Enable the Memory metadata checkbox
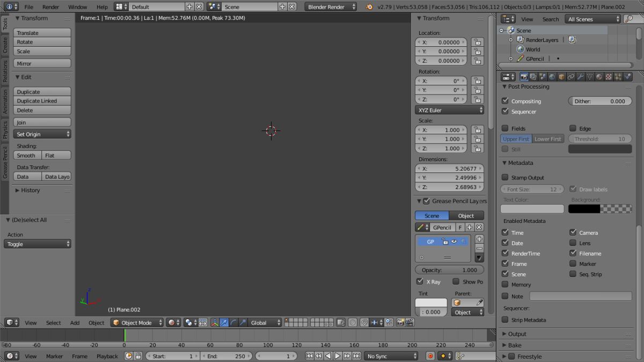This screenshot has width=644, height=362. pyautogui.click(x=505, y=284)
